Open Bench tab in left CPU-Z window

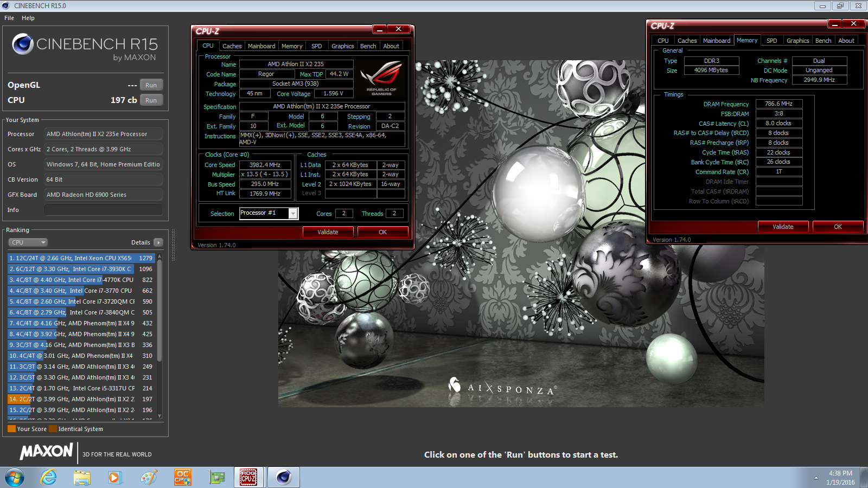pyautogui.click(x=368, y=46)
